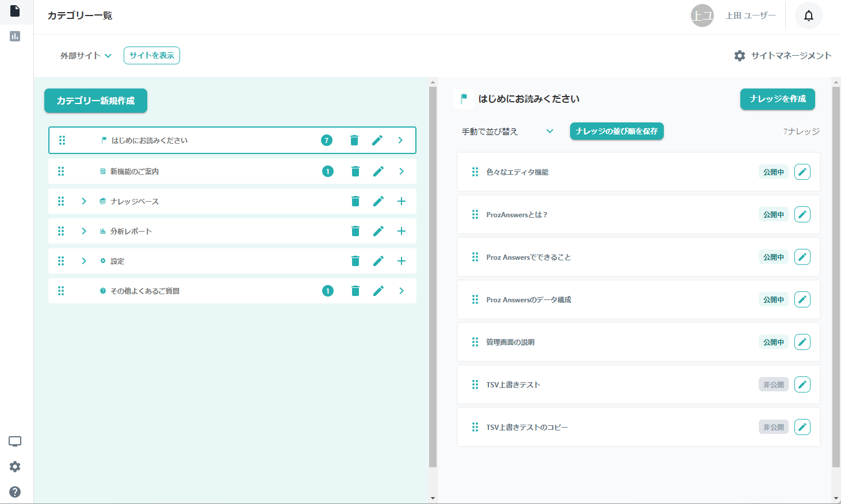The image size is (841, 504).
Task: Edit the はじめにお読みください category
Action: [x=377, y=140]
